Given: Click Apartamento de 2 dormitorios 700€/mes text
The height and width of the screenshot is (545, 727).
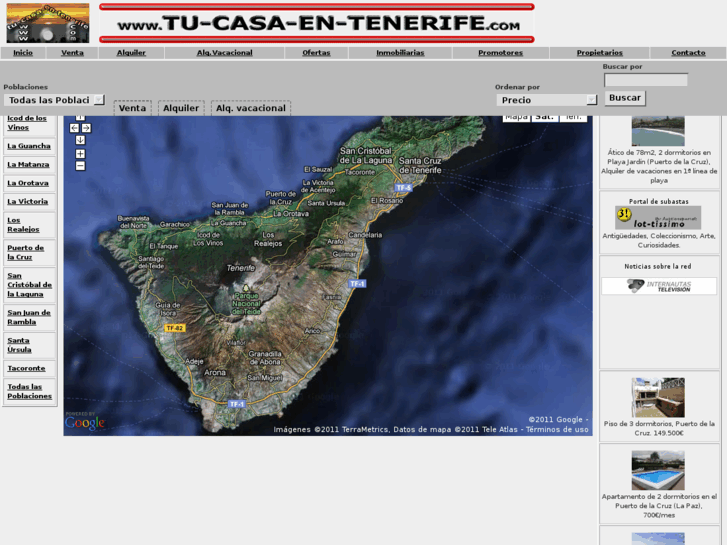Looking at the screenshot, I should (659, 506).
